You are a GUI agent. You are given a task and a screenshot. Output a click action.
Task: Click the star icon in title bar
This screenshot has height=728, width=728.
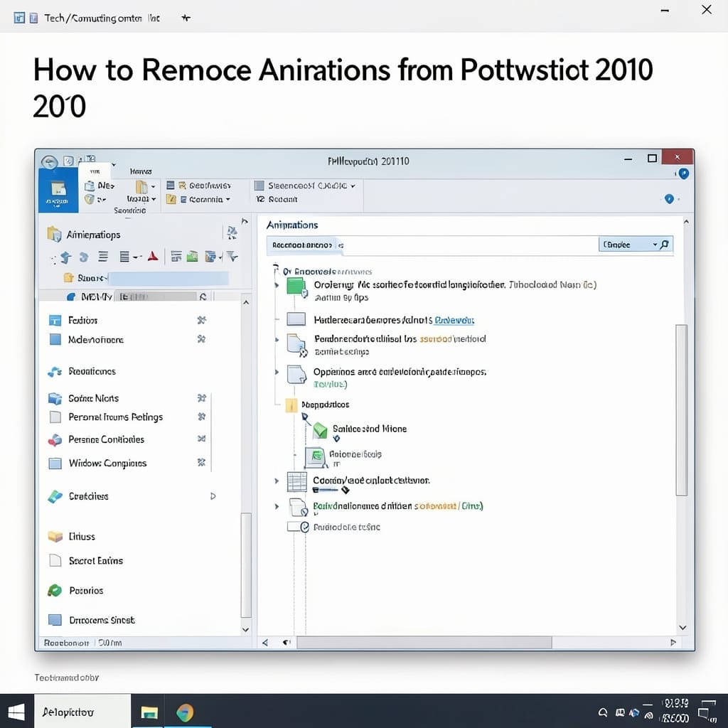click(x=186, y=18)
